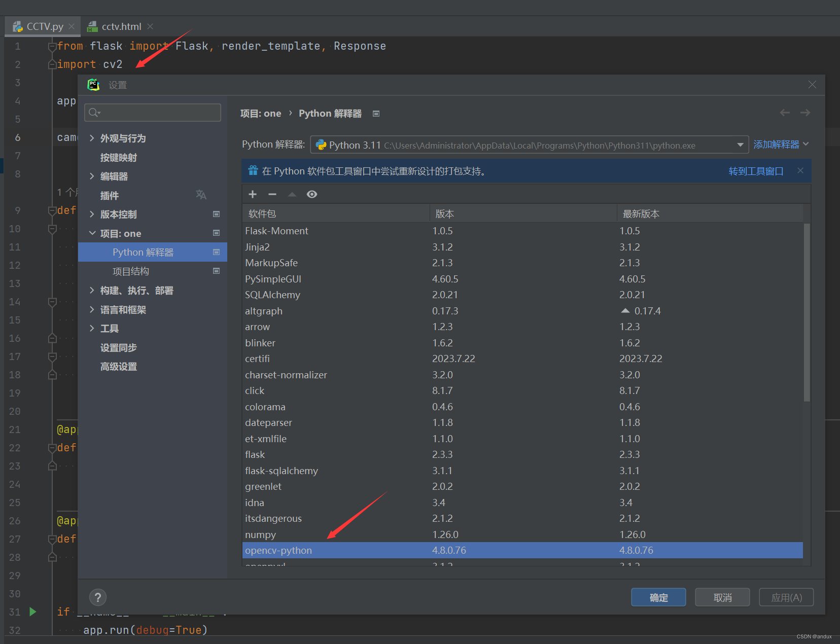Click the 版本 column header
Viewport: 840px width, 644px height.
523,213
